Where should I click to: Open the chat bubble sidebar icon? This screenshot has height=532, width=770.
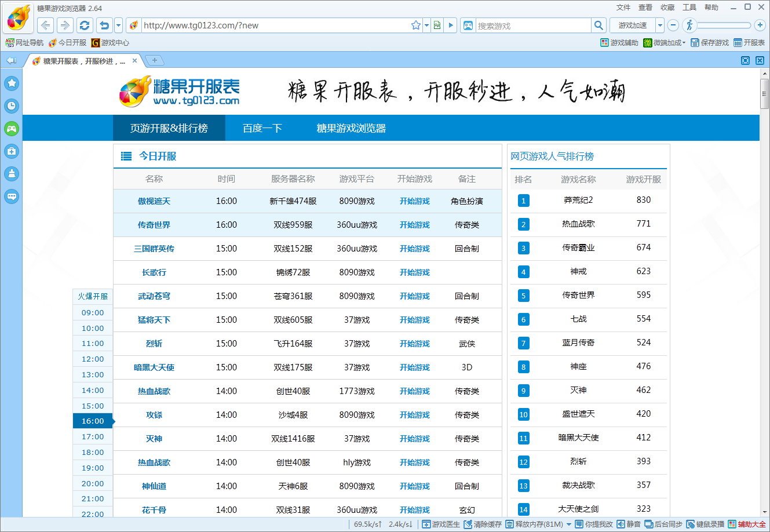(x=12, y=196)
